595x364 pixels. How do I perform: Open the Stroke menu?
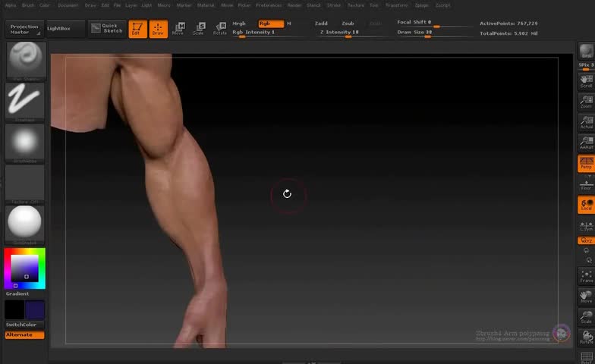coord(334,5)
